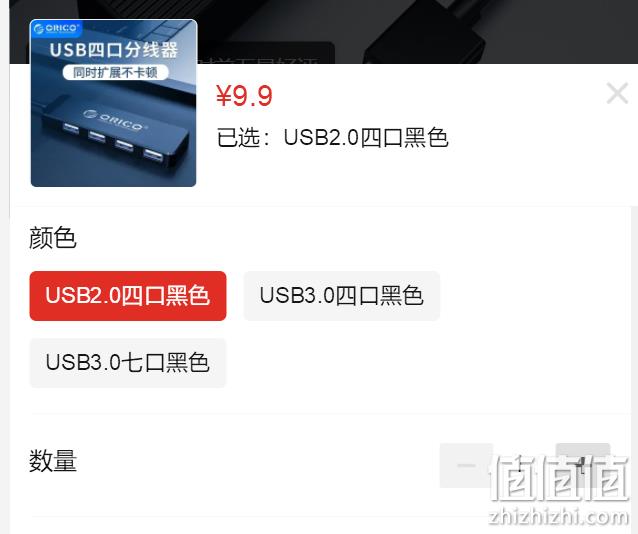Click the zhizhizhi.com watermark text
This screenshot has height=534, width=638.
(x=558, y=516)
